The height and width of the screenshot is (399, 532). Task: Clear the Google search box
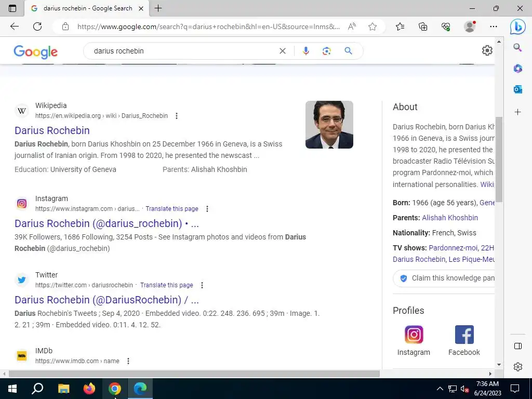click(x=282, y=51)
